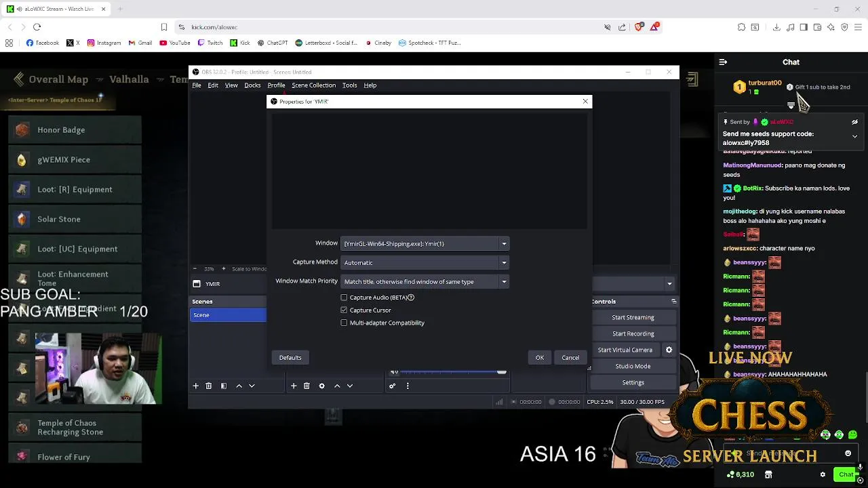Open OBS Profile menu
The image size is (868, 488).
click(276, 85)
